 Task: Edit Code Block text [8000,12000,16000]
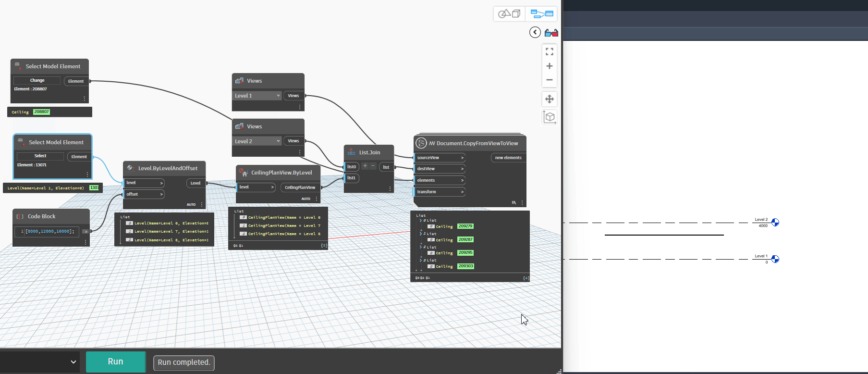point(49,231)
